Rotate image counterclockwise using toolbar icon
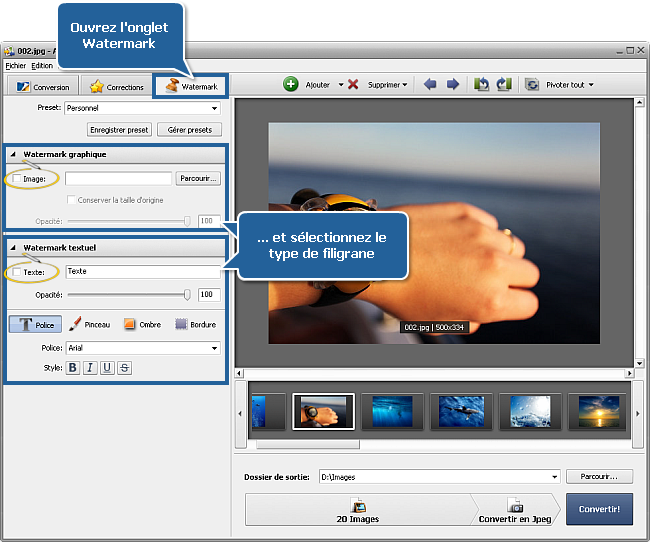650x542 pixels. 481,85
